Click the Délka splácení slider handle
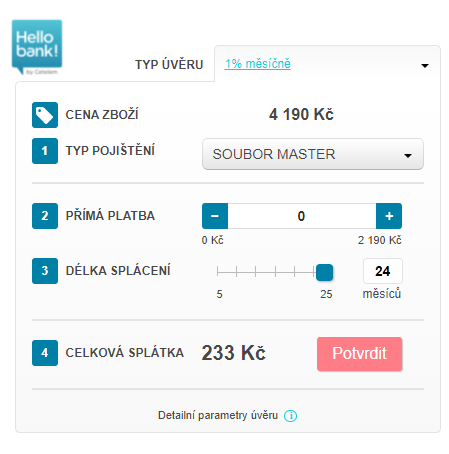This screenshot has width=449, height=454. [x=324, y=273]
